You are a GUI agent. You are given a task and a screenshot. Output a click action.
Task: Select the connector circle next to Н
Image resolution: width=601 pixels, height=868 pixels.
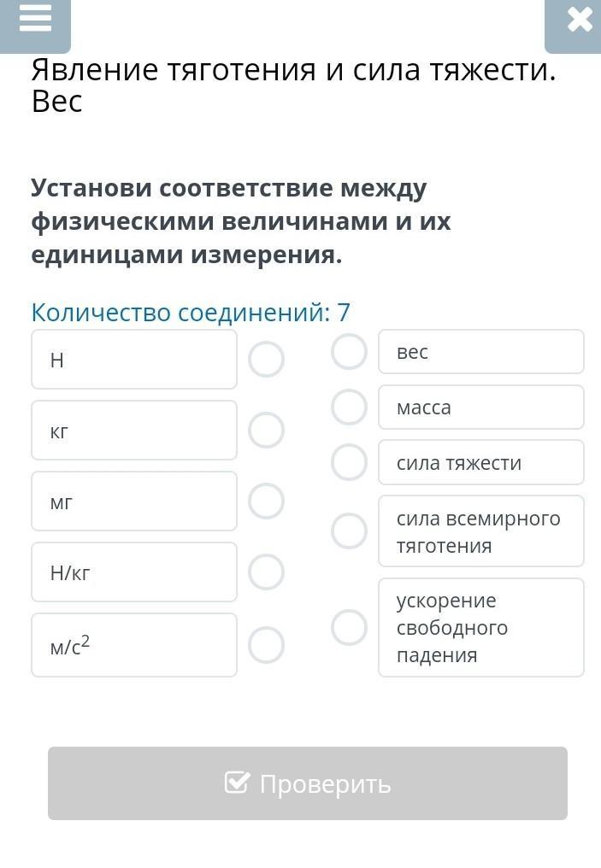tap(266, 360)
